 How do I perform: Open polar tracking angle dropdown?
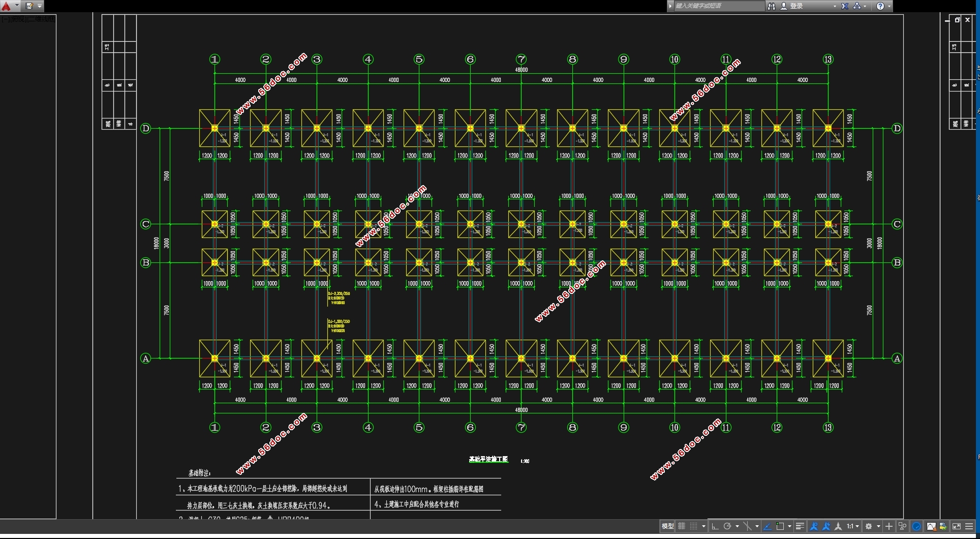pyautogui.click(x=737, y=526)
